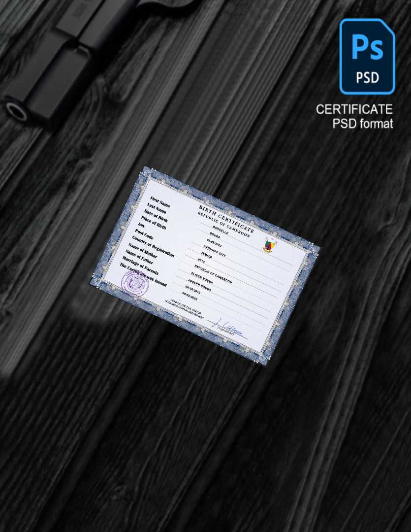Select the "REPUBLIC OF CAMEROON" subtitle under heading
This screenshot has height=532, width=411.
coord(223,225)
